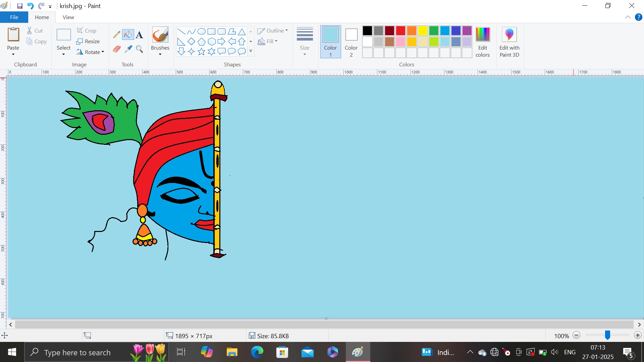
Task: Switch to the View tab
Action: click(68, 17)
